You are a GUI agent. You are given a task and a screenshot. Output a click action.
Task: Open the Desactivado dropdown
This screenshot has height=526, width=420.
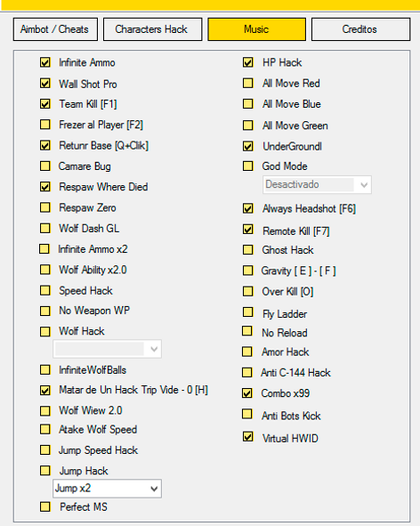(317, 185)
